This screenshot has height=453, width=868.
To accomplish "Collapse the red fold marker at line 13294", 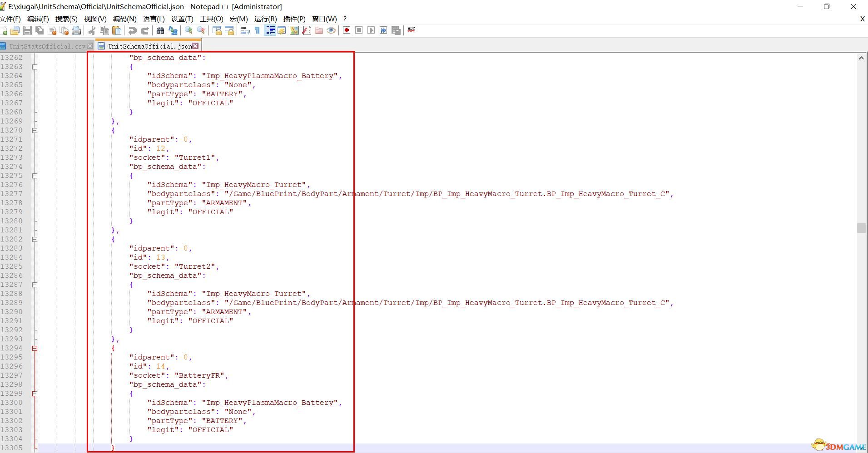I will click(x=35, y=348).
